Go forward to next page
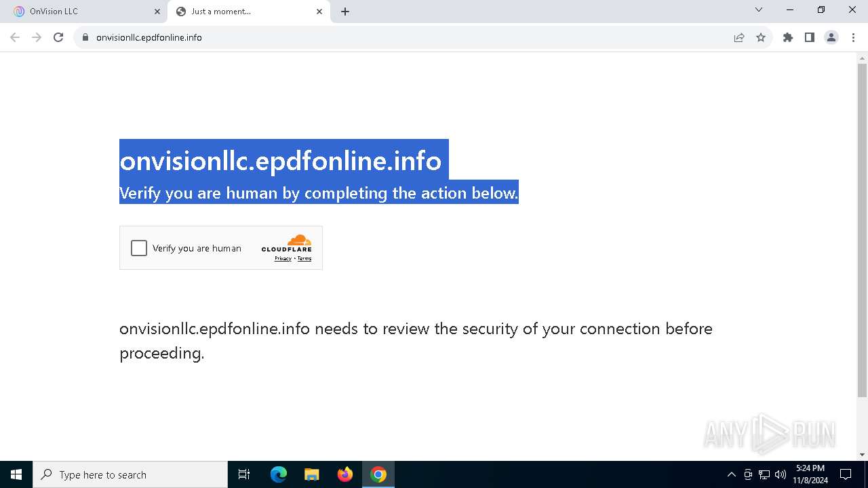The image size is (868, 488). (x=37, y=37)
